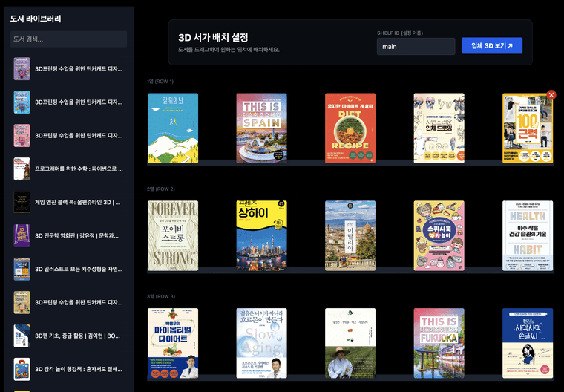Click the 자연스러운 인체 드로잉 book cover
Image resolution: width=564 pixels, height=392 pixels.
[439, 127]
